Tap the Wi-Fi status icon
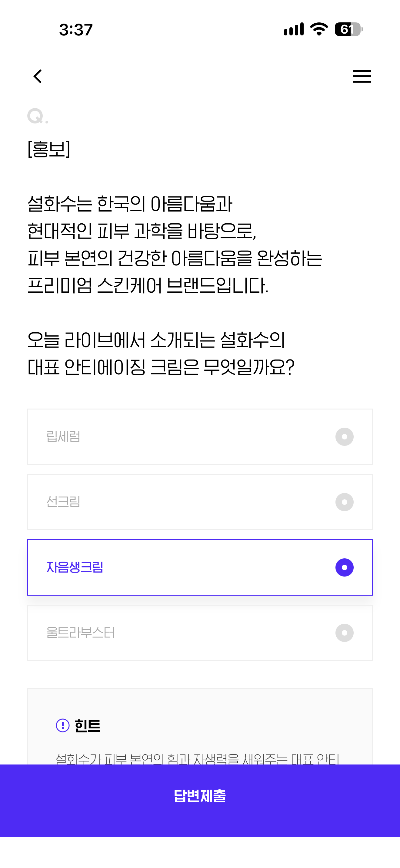Screen dimensions: 400x868 [x=319, y=29]
